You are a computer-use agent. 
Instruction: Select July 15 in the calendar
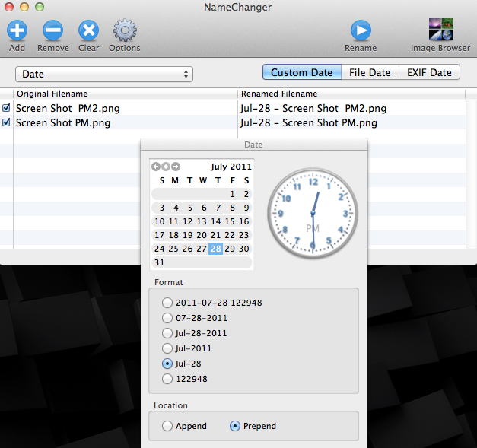pyautogui.click(x=230, y=221)
